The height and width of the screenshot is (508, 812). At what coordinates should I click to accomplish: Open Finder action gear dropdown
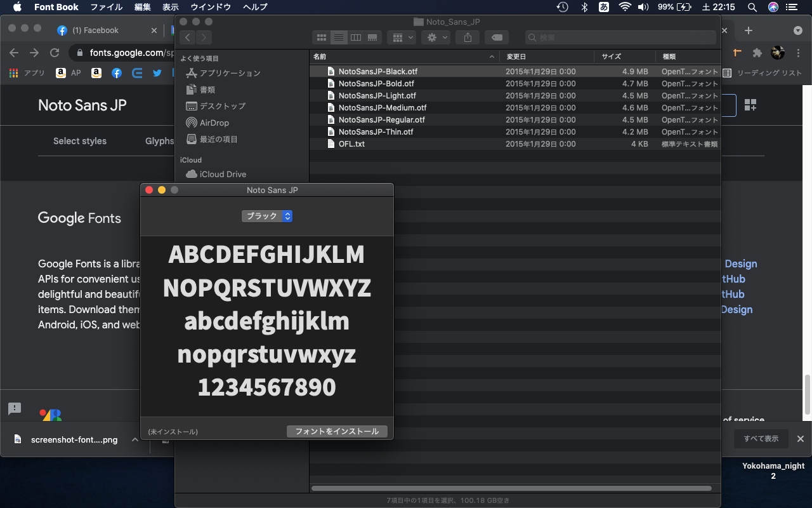coord(436,37)
